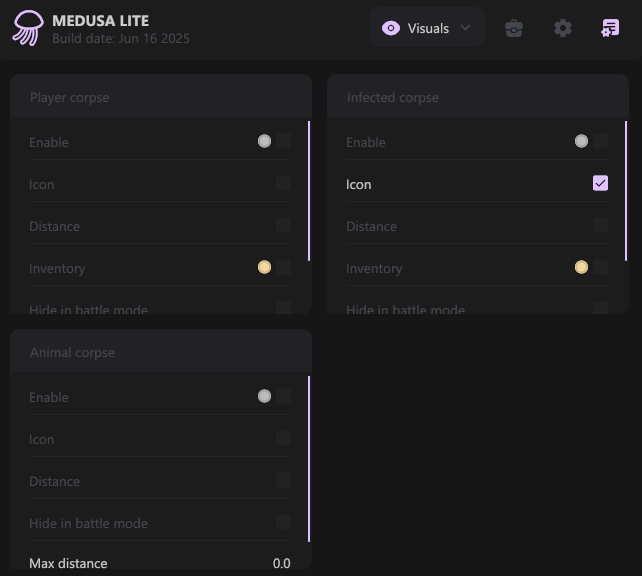The width and height of the screenshot is (642, 576).
Task: Click the script list icon in header
Action: pos(609,28)
